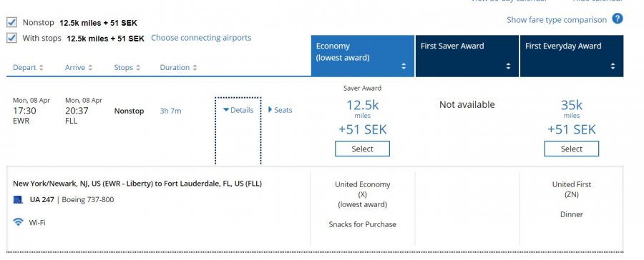Select the First Everyday Award column tab
The height and width of the screenshot is (260, 644).
coord(572,56)
